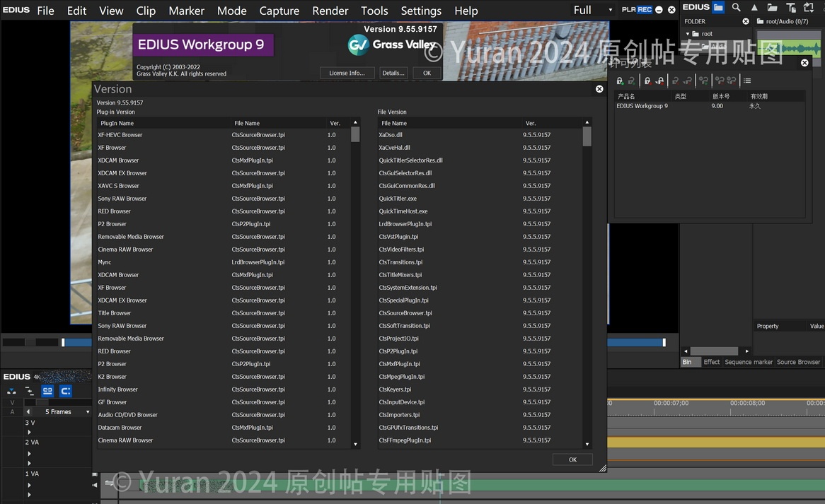Click the Bin search magnifier icon
The height and width of the screenshot is (504, 825).
pyautogui.click(x=736, y=7)
